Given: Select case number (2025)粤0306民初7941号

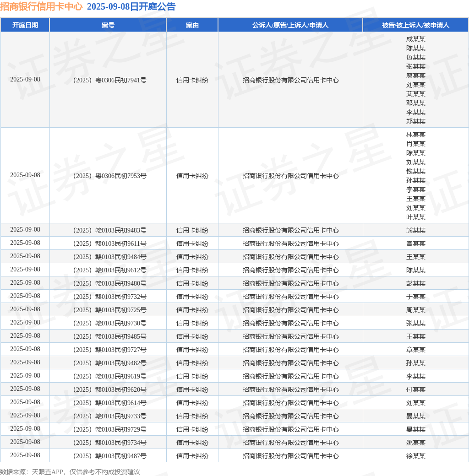Looking at the screenshot, I should coord(109,80).
